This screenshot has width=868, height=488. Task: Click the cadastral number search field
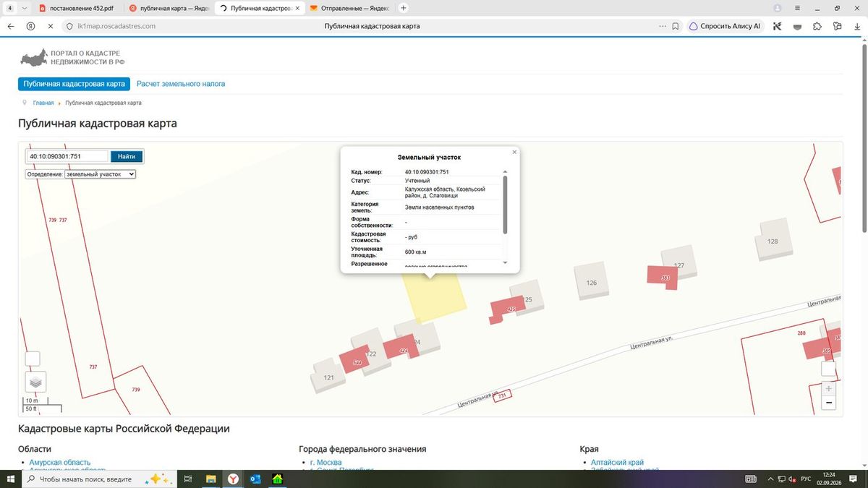(x=67, y=156)
